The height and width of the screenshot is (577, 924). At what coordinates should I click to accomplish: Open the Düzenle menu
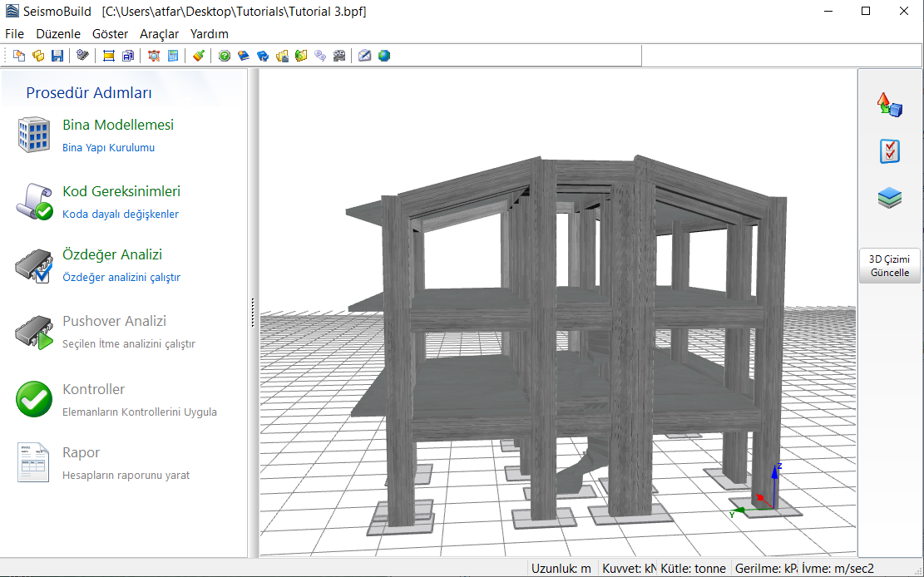click(x=58, y=34)
